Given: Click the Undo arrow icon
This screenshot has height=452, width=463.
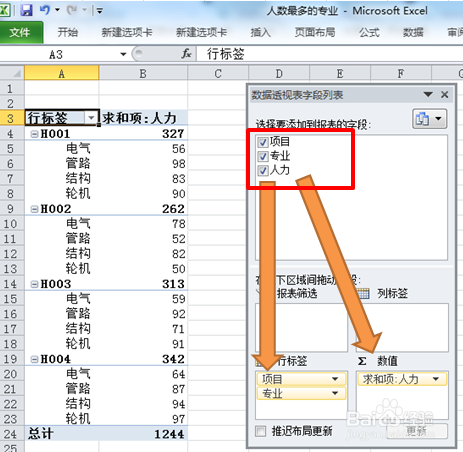Looking at the screenshot, I should pyautogui.click(x=45, y=10).
